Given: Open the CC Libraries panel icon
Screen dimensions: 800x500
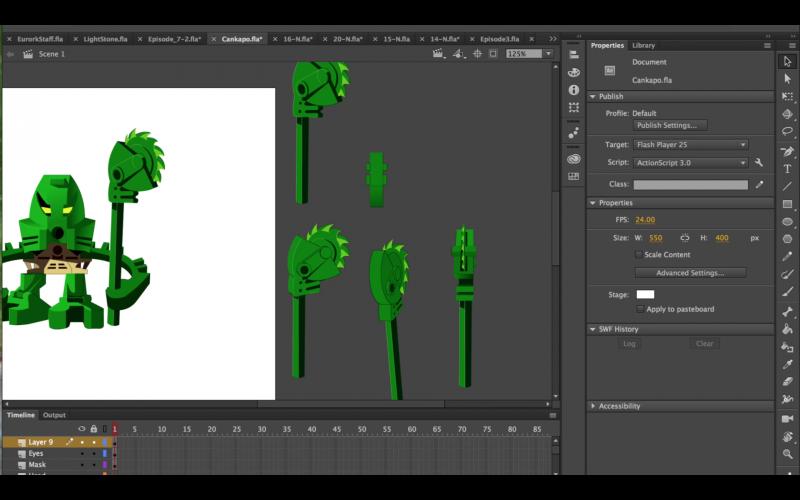Looking at the screenshot, I should (573, 159).
